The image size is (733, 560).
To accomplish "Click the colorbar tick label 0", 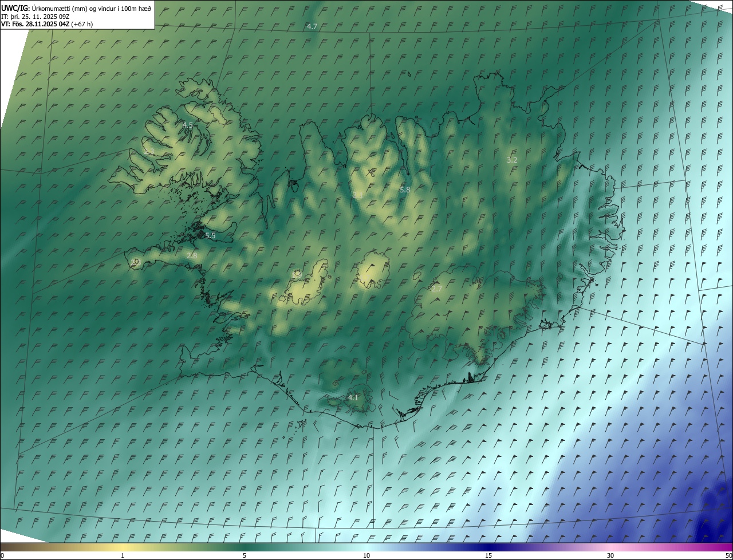I will (x=2, y=555).
